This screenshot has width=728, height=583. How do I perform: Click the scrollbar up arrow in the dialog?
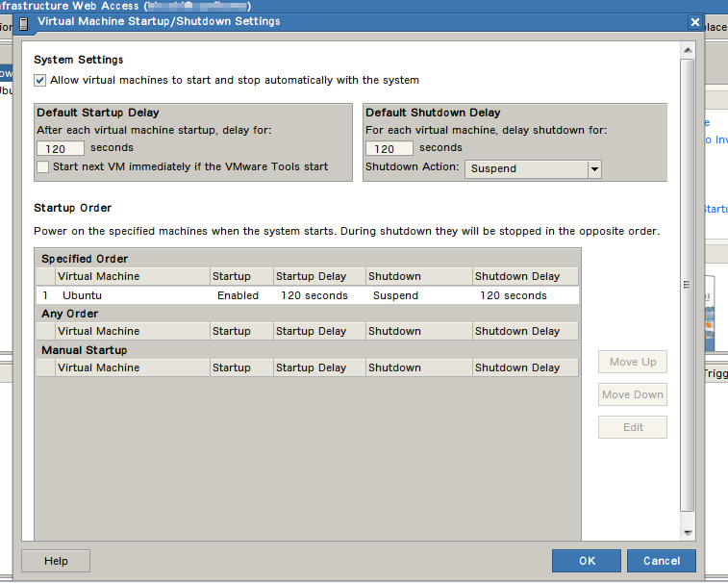[687, 50]
